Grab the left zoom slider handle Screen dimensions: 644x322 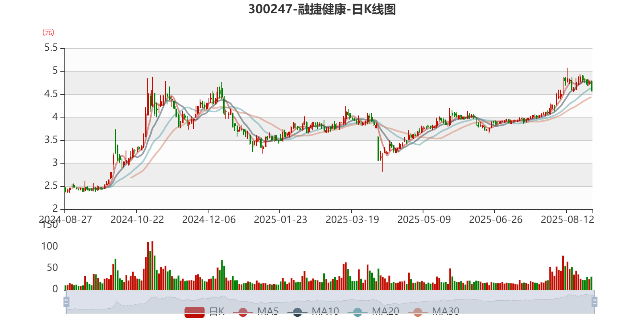coord(66,301)
